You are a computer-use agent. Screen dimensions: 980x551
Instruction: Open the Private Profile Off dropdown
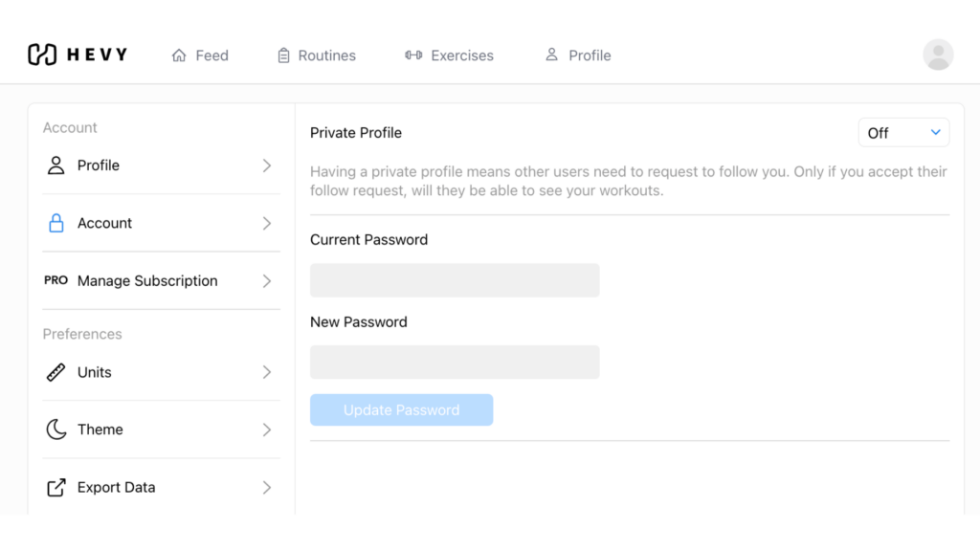[x=903, y=132]
